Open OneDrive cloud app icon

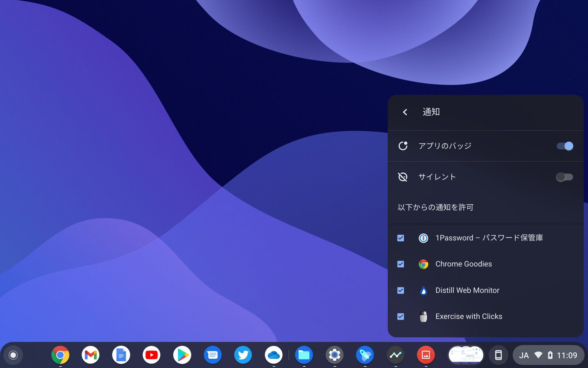tap(273, 355)
